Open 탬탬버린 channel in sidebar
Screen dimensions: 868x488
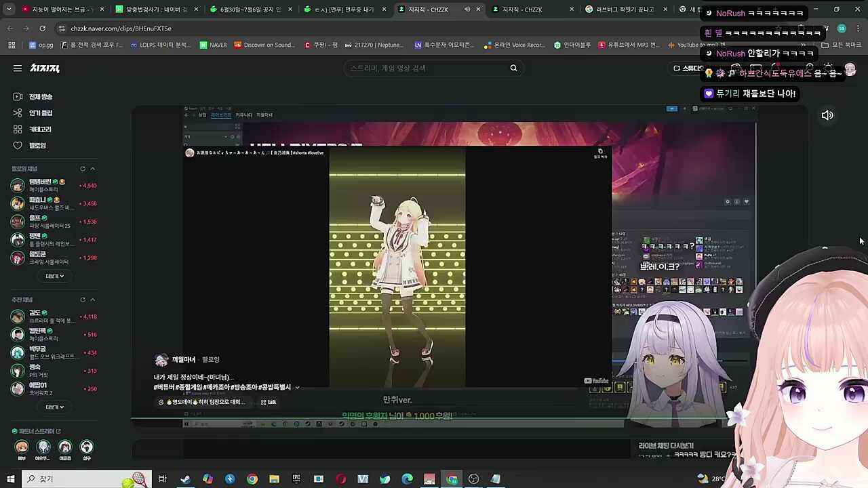coord(54,185)
